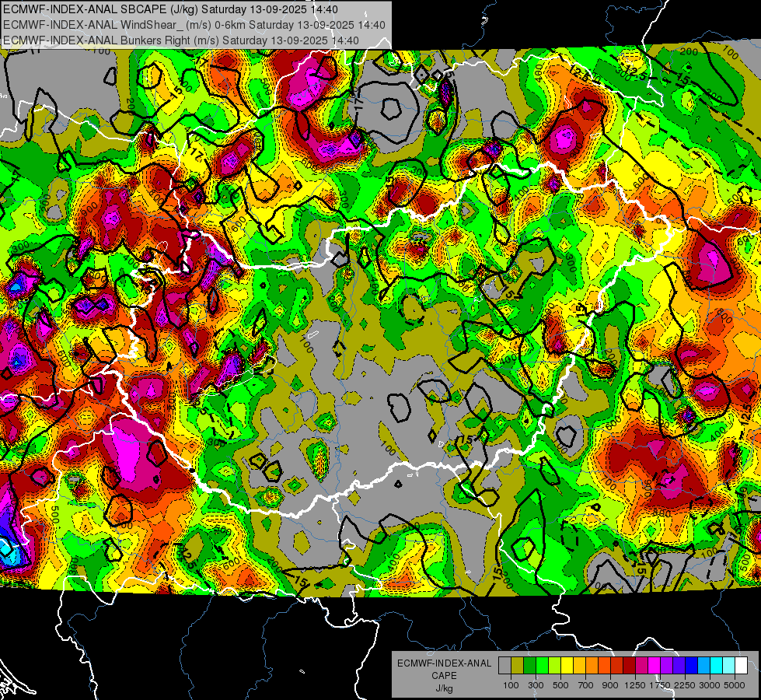
Task: Click the 3000 label under the legend
Action: (710, 685)
